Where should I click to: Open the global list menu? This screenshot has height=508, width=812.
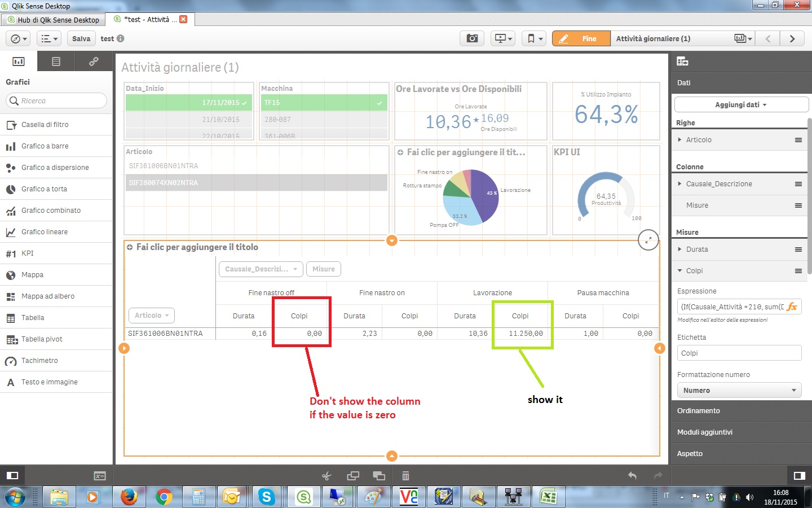(x=49, y=38)
